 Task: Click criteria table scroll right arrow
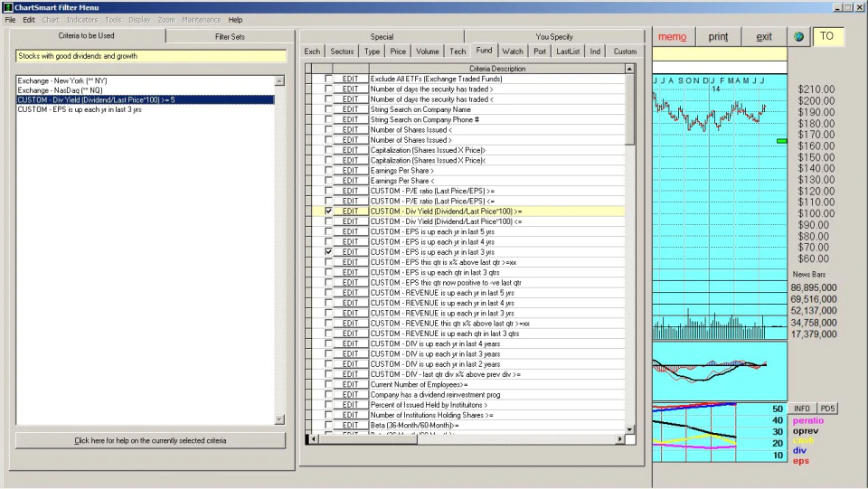tap(620, 438)
